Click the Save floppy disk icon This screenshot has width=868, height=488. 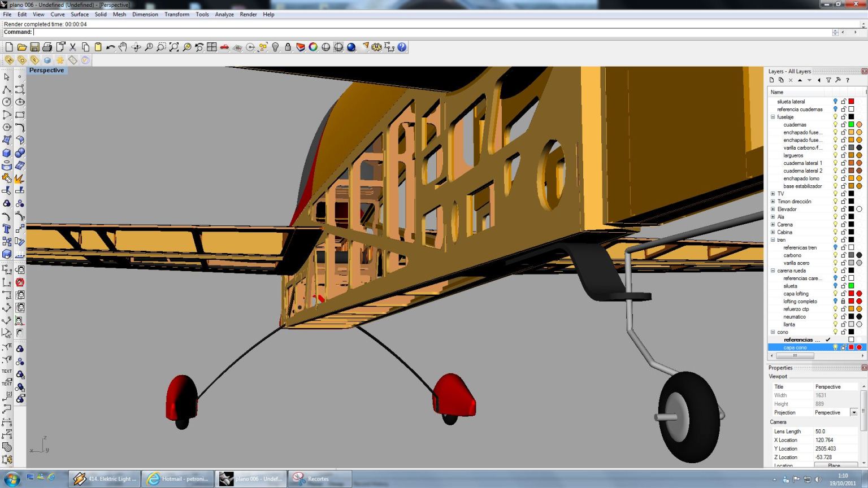coord(34,47)
